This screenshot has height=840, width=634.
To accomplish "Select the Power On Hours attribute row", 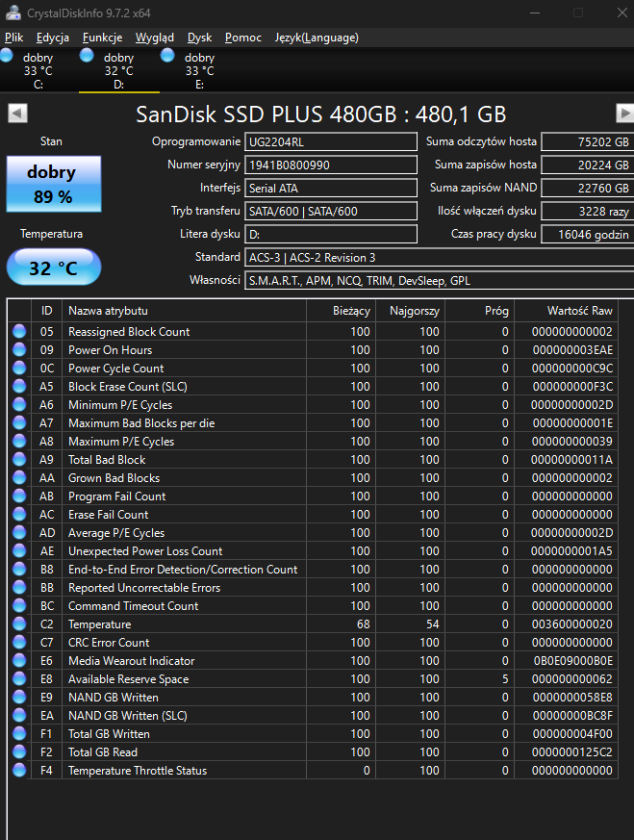I will coord(110,350).
